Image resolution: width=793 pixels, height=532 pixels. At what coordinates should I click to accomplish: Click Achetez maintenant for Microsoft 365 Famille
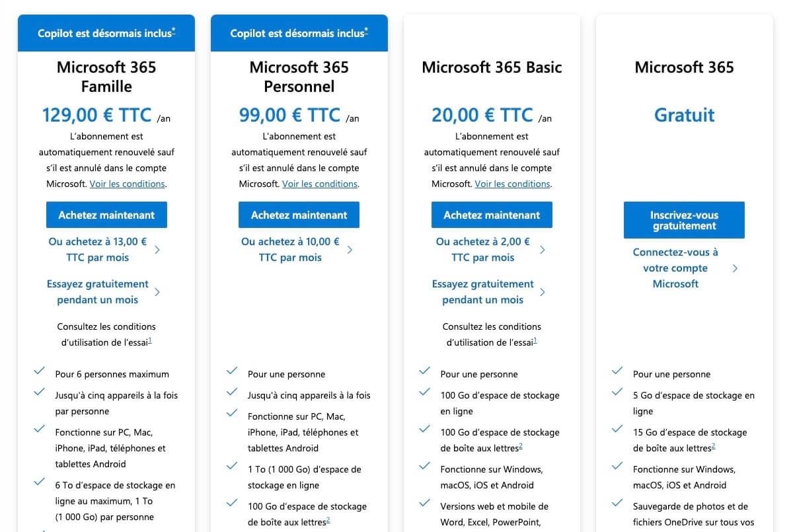106,214
